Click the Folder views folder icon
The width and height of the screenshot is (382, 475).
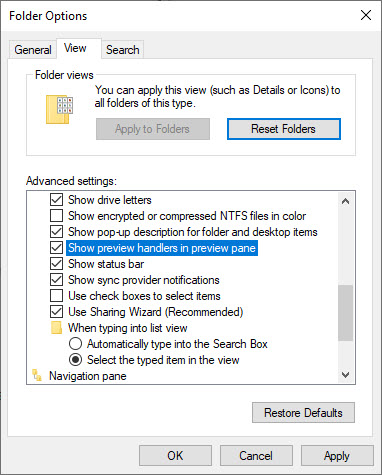59,110
